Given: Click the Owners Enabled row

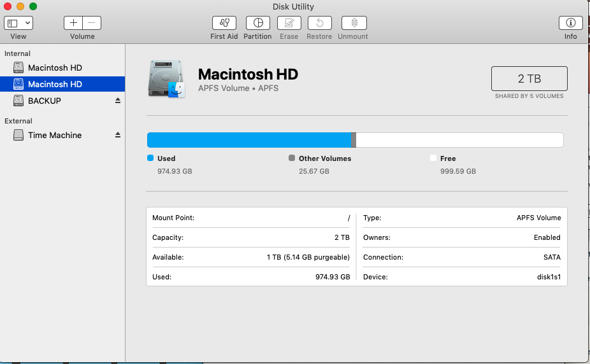Looking at the screenshot, I should click(462, 237).
